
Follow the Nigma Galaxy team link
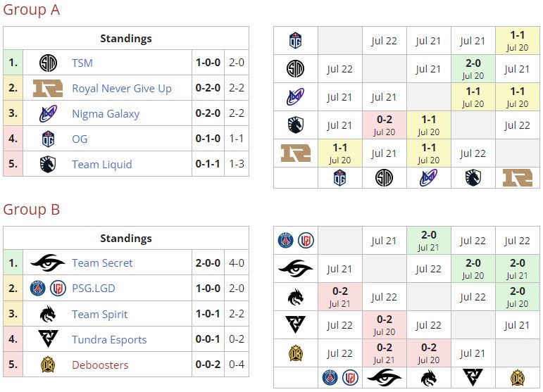tap(106, 114)
